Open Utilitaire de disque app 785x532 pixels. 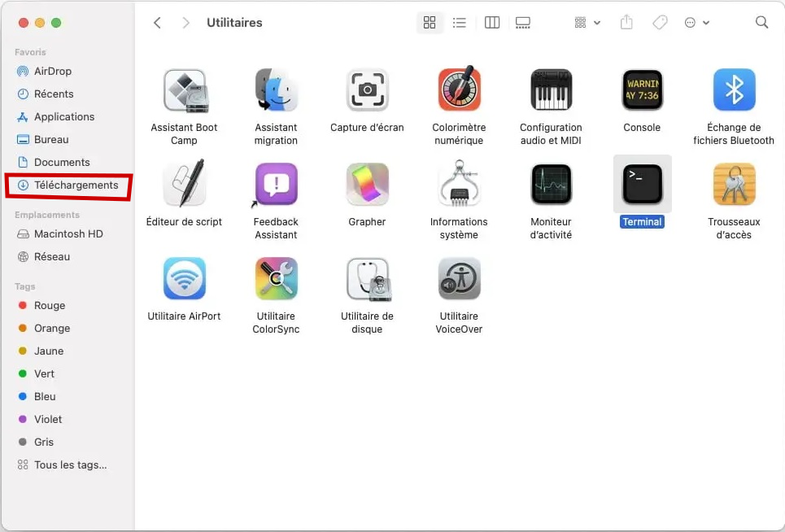369,280
